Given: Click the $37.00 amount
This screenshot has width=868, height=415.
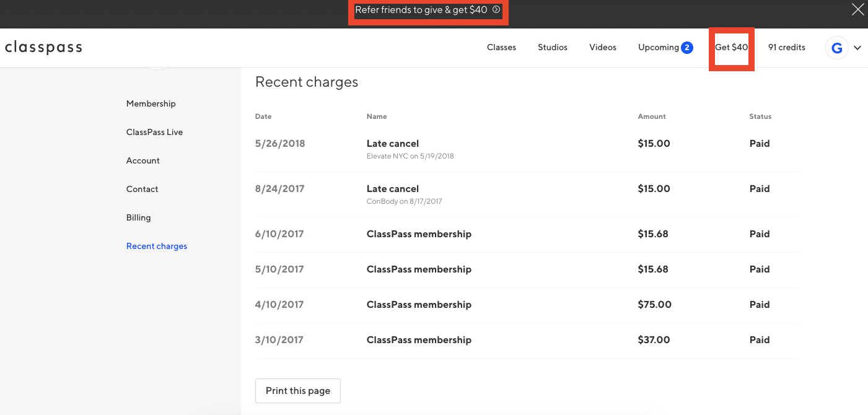Looking at the screenshot, I should 654,340.
